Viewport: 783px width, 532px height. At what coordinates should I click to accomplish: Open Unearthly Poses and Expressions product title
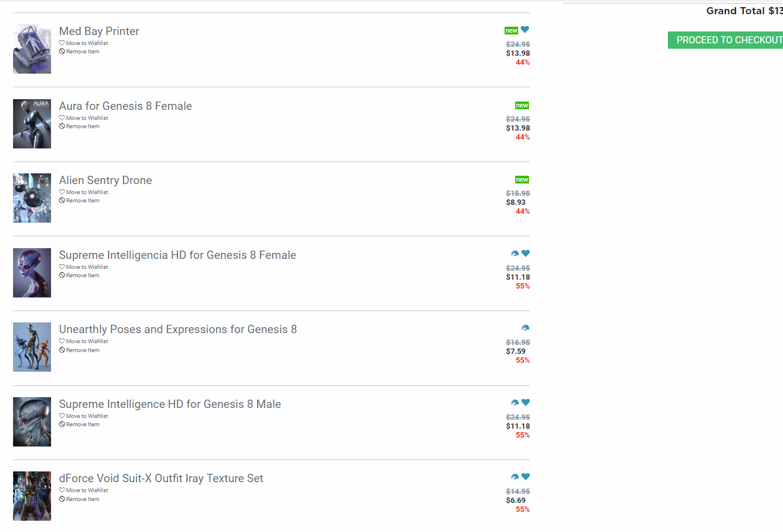177,330
